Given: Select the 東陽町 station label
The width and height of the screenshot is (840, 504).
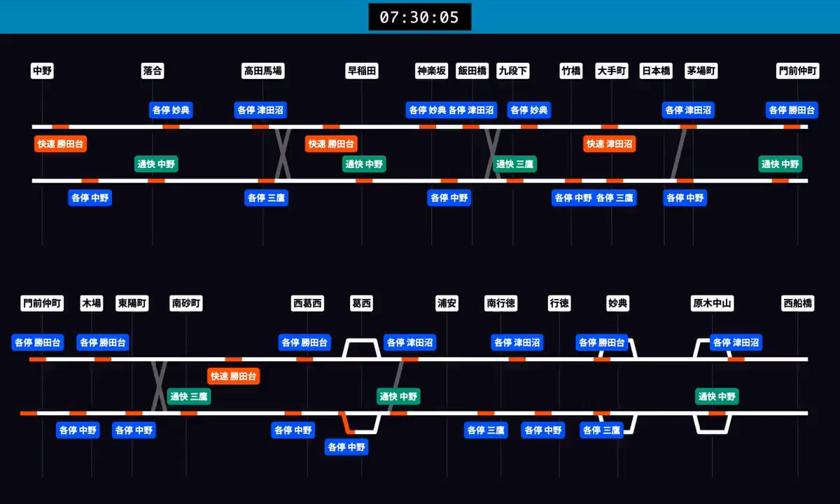Looking at the screenshot, I should click(132, 303).
